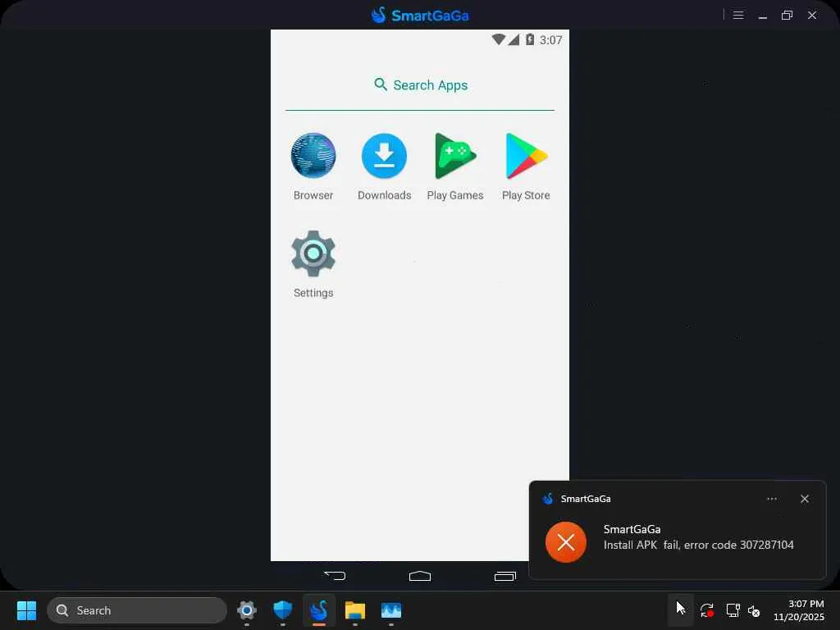Click the Search Apps field

click(420, 85)
